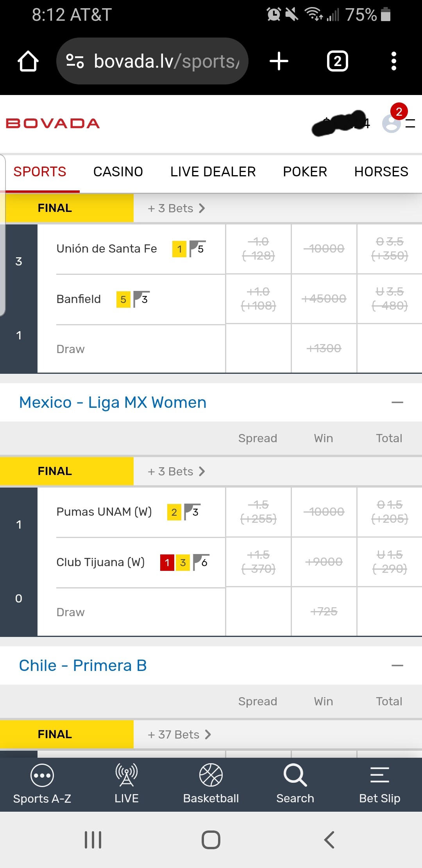
Task: Collapse the Mexico - Liga MX Women section
Action: (x=397, y=402)
